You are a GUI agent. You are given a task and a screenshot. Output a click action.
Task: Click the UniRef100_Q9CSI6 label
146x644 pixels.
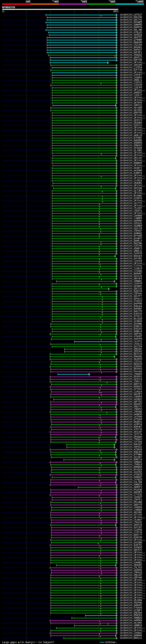pos(131,289)
